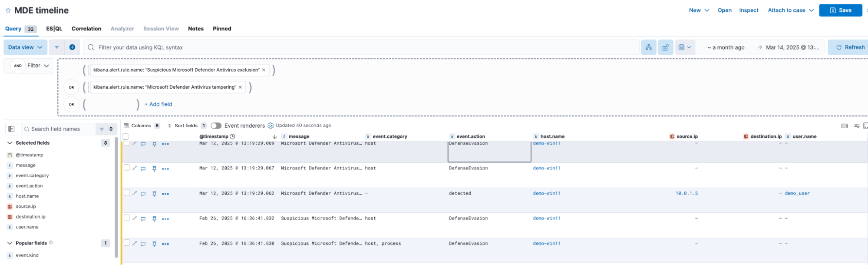
Task: Click the Inspect link
Action: coord(749,10)
